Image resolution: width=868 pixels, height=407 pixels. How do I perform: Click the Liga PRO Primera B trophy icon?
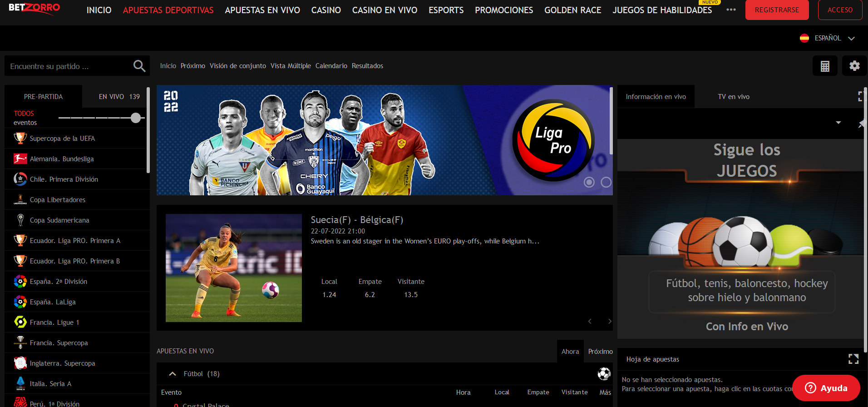20,261
